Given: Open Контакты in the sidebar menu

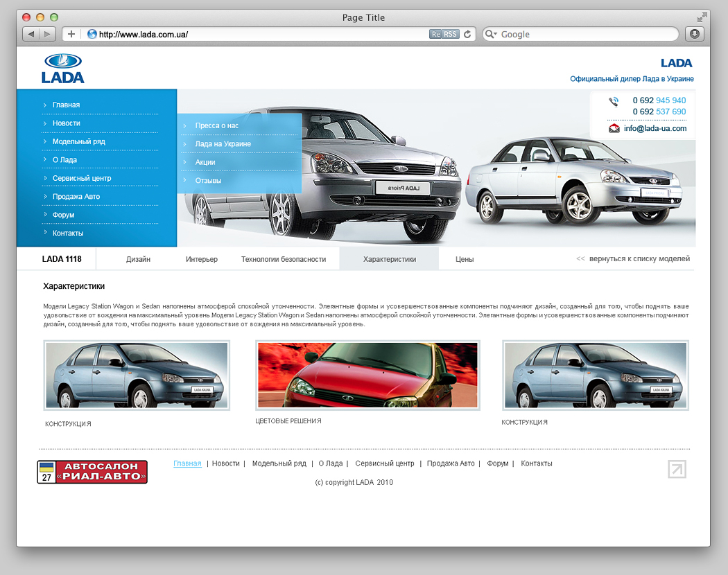Looking at the screenshot, I should (68, 233).
